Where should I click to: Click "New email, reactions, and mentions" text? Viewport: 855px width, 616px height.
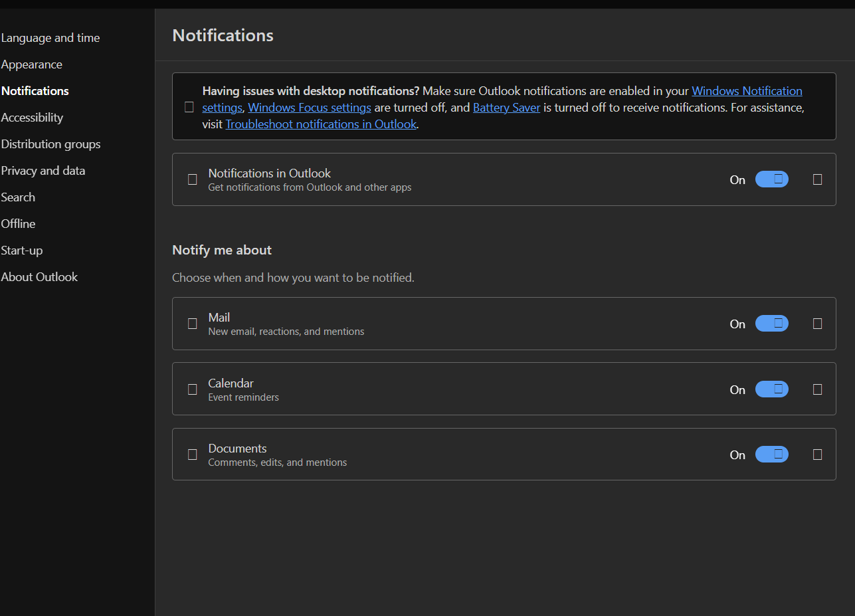tap(286, 332)
